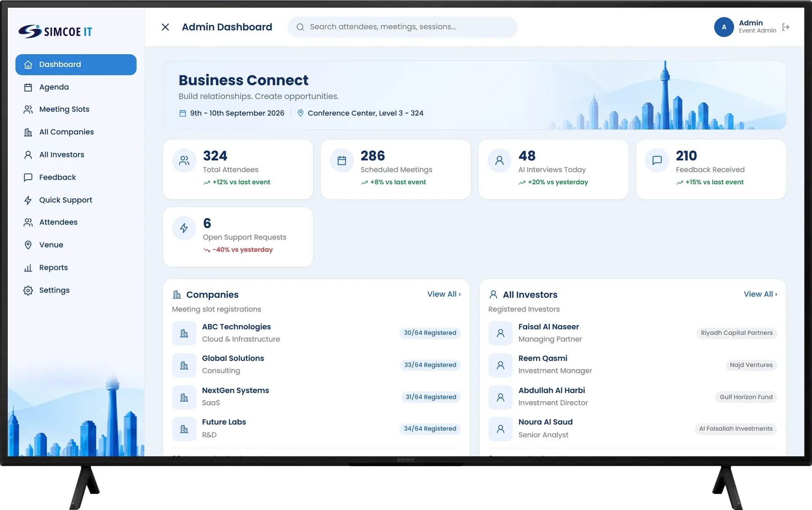Click Abdullah Al Harbi's profile icon
812x510 pixels.
[x=500, y=397]
